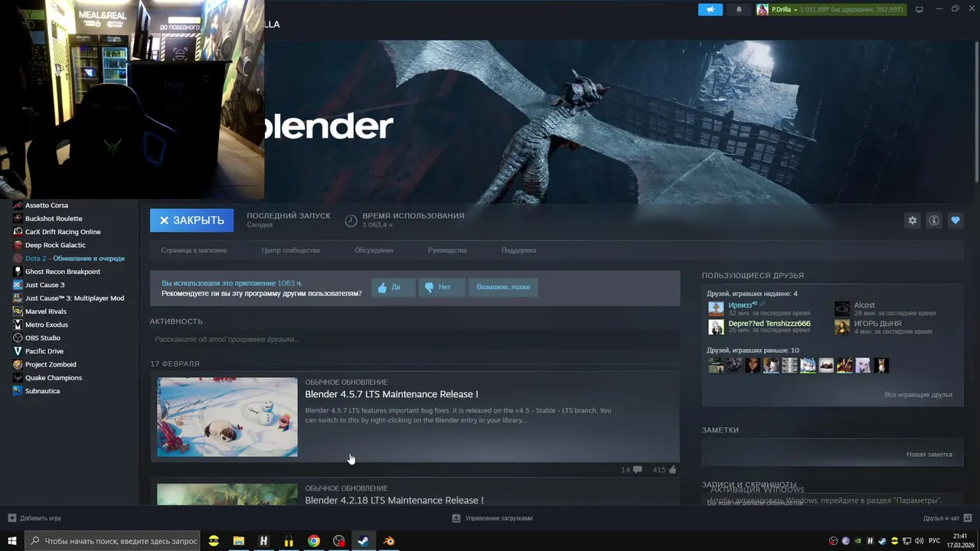Open the Steam announcements megaphone icon
The width and height of the screenshot is (980, 551).
pyautogui.click(x=710, y=9)
